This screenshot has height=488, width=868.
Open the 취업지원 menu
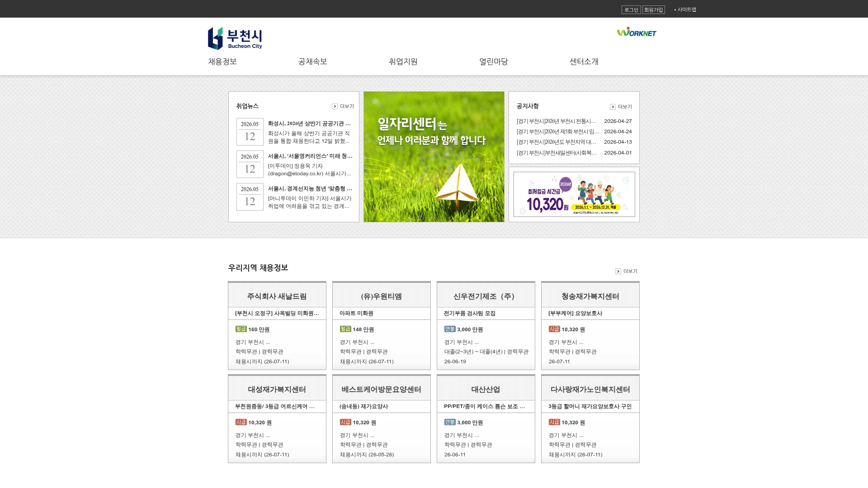pyautogui.click(x=403, y=61)
